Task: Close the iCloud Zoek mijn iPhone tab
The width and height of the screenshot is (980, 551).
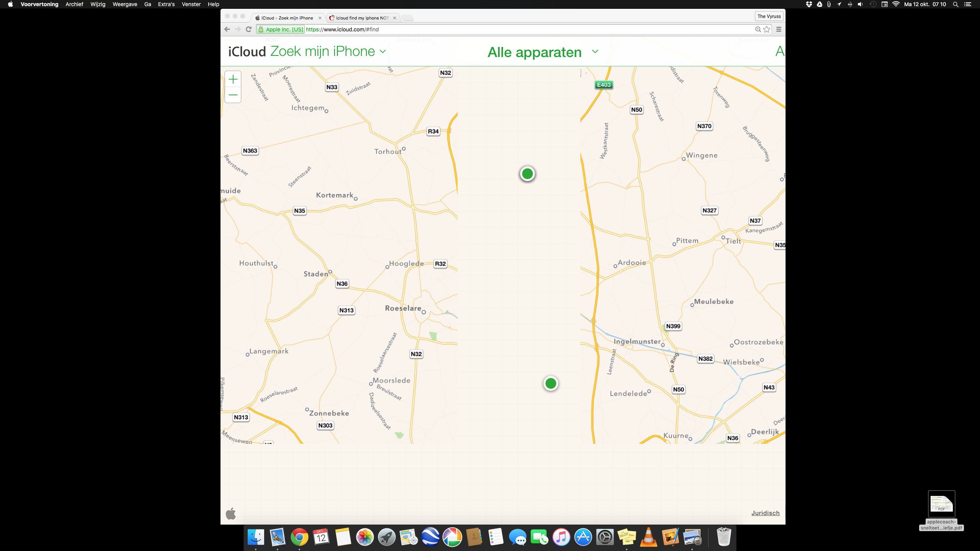Action: click(320, 18)
